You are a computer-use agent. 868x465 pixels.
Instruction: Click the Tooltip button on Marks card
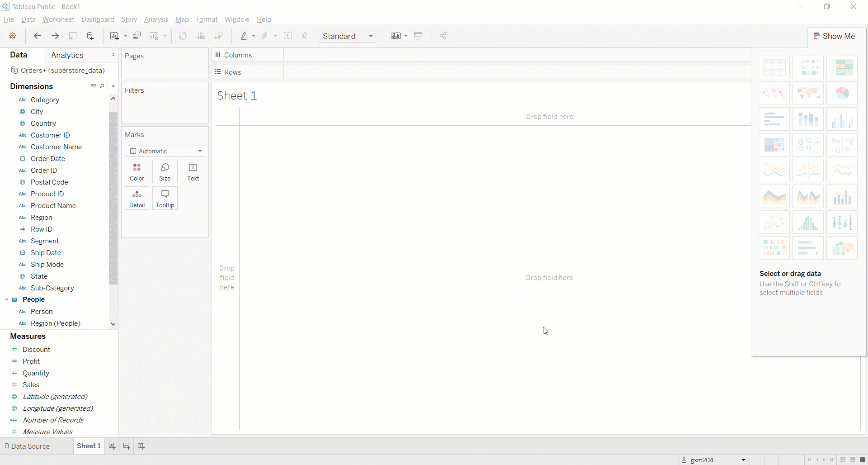coord(165,199)
